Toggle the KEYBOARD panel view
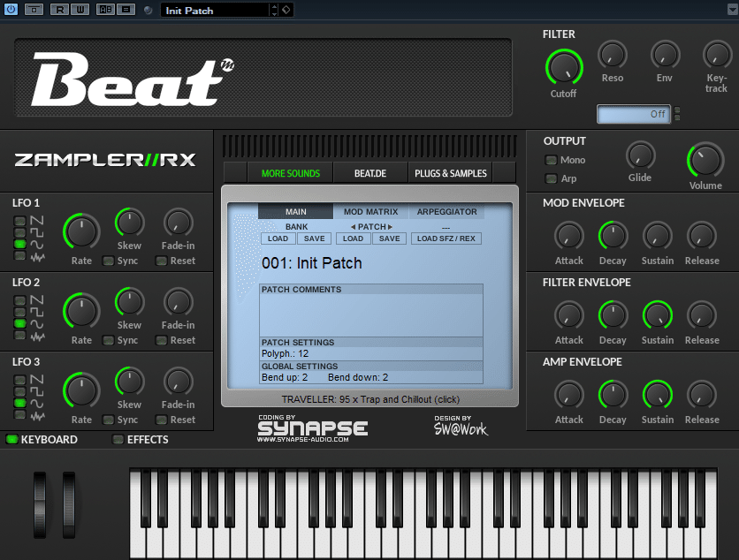Screen dimensions: 739x560 (x=11, y=439)
